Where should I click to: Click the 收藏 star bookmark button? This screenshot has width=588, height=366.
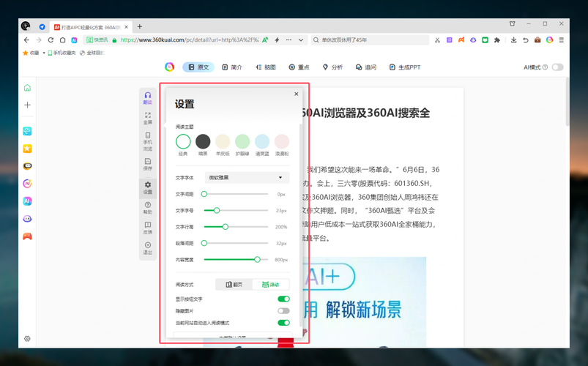point(31,53)
